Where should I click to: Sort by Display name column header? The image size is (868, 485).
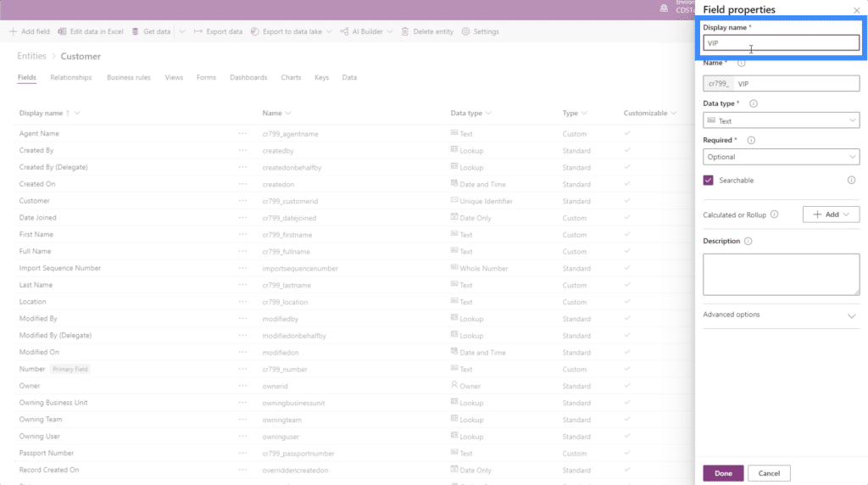click(41, 113)
